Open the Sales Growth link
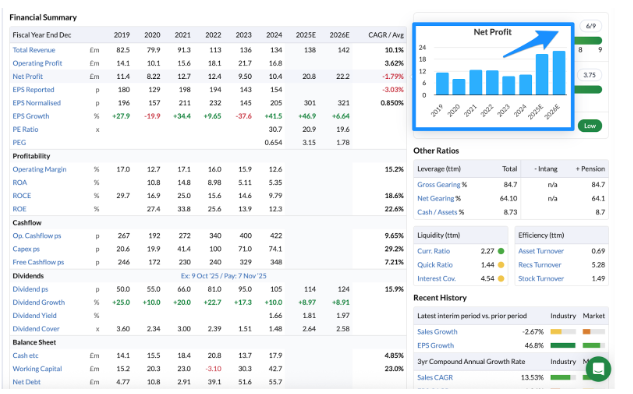Screen dimensions: 633x394 437,332
